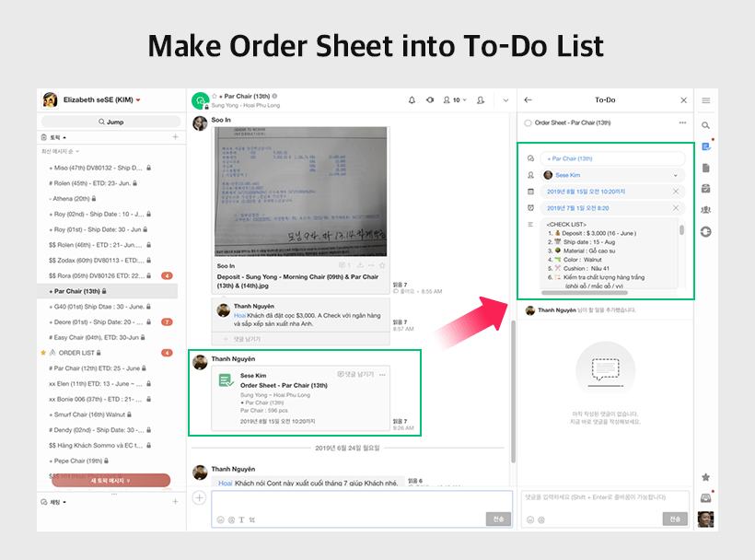Click the search icon in right sidebar
The height and width of the screenshot is (560, 755).
(x=706, y=125)
